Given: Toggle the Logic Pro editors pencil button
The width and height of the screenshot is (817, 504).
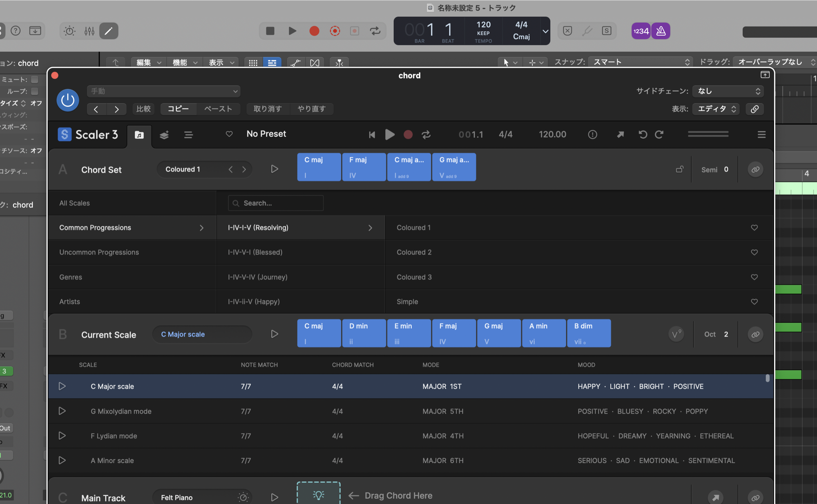Looking at the screenshot, I should [x=109, y=31].
